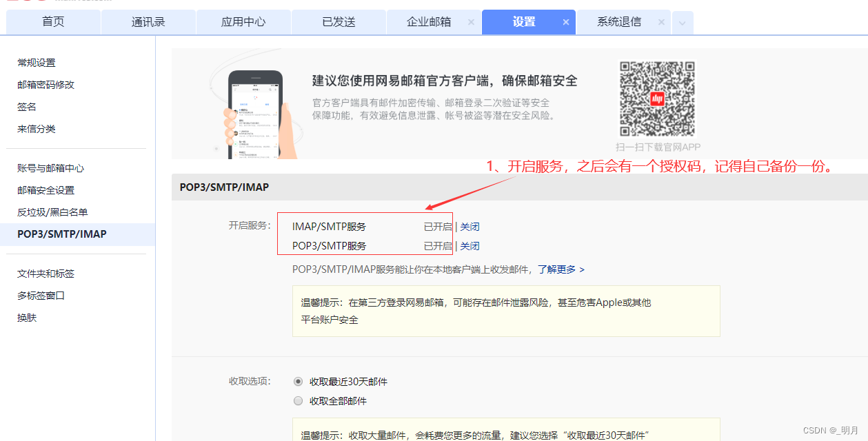Screen dimensions: 868x441
Task: Open 多标签窗口 settings
Action: tap(41, 296)
